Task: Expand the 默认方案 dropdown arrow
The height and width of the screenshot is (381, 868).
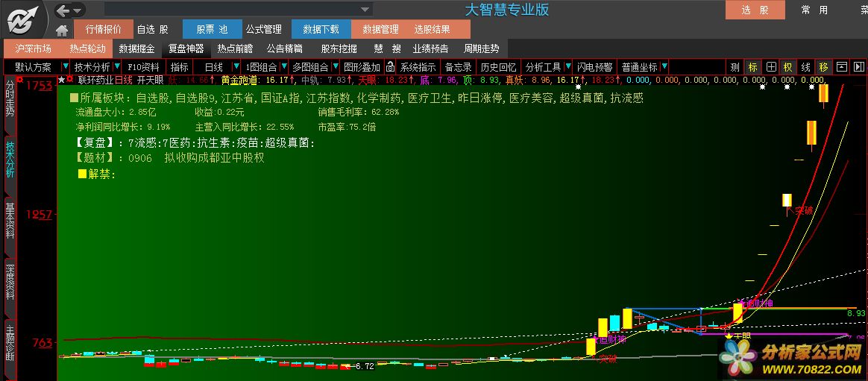Action: coord(66,67)
